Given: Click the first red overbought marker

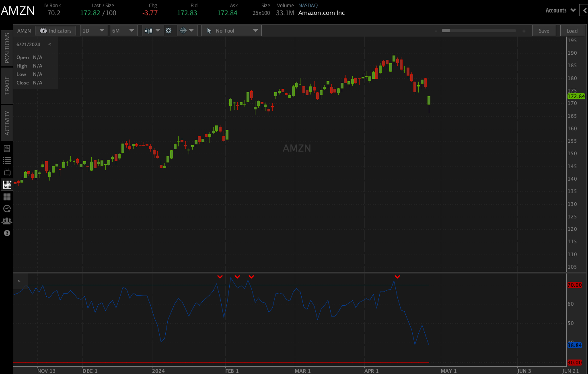Looking at the screenshot, I should [220, 277].
